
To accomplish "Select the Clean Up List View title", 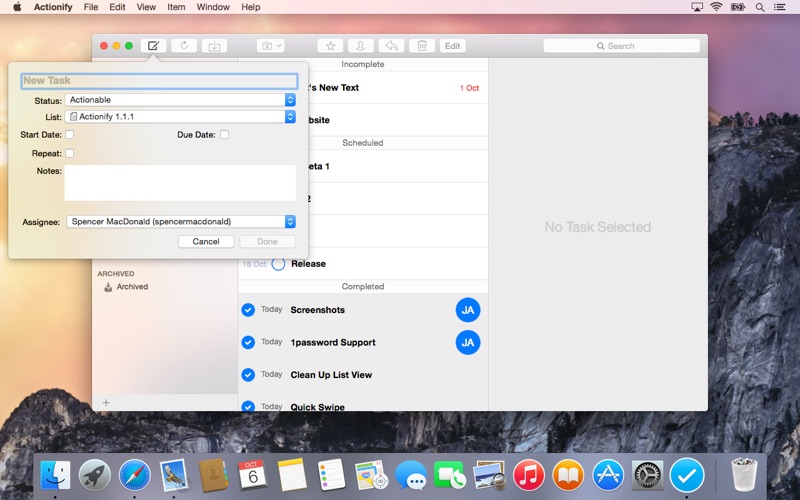I will click(x=331, y=375).
